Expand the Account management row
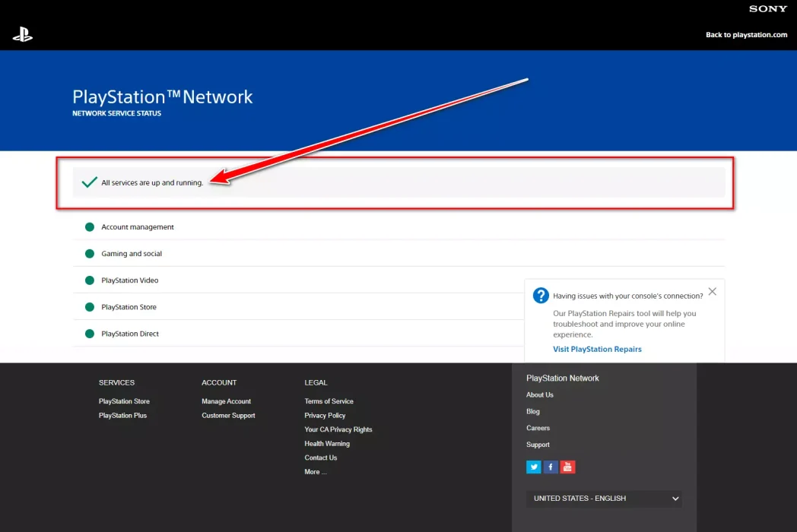Viewport: 797px width, 532px height. (399, 226)
